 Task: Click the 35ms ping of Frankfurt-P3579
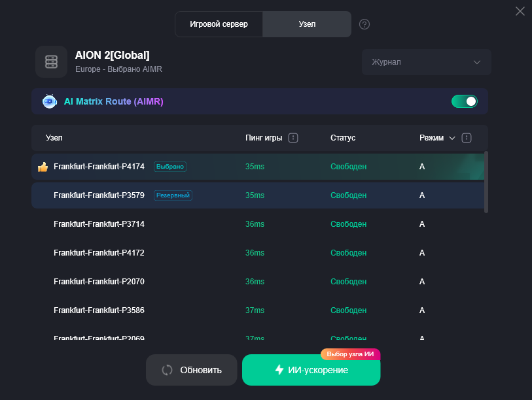[255, 195]
